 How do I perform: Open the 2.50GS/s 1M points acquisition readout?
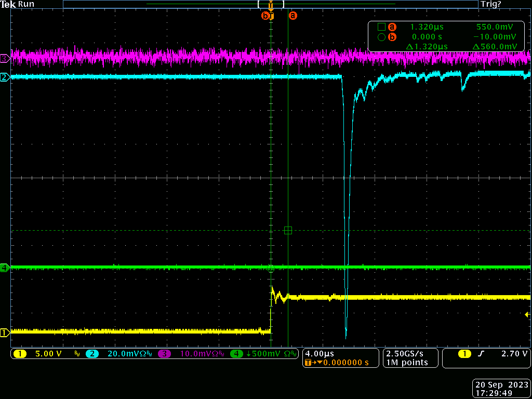click(x=410, y=358)
